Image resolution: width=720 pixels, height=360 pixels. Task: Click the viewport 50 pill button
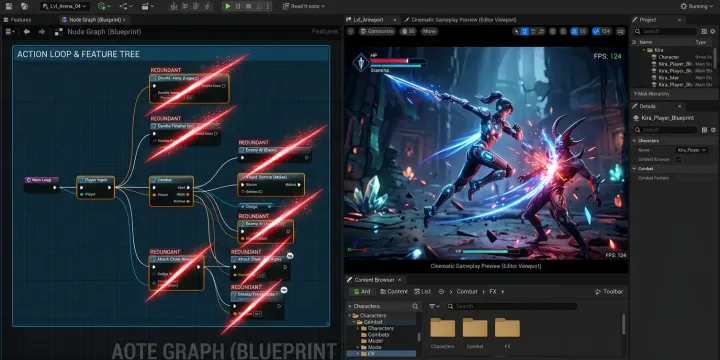click(408, 31)
